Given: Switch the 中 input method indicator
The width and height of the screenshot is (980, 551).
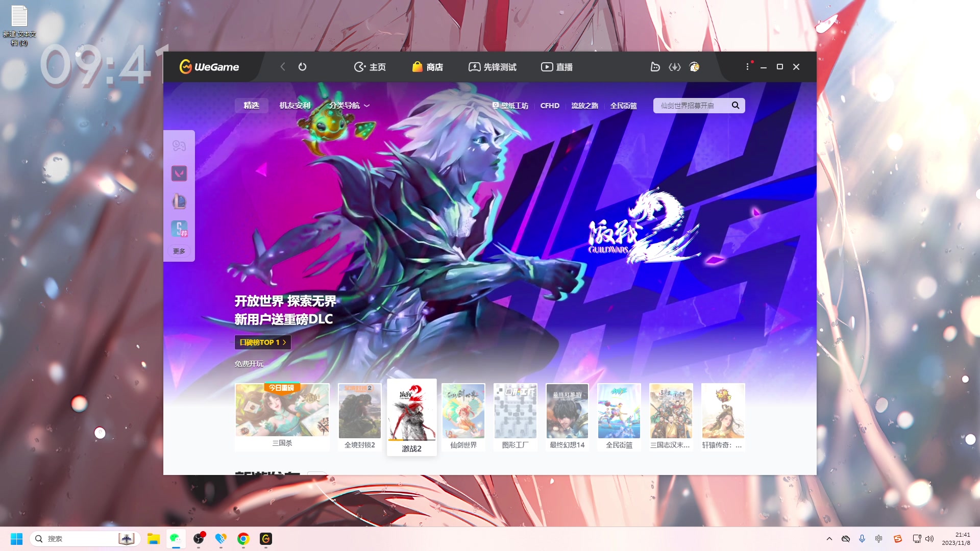Looking at the screenshot, I should pyautogui.click(x=879, y=539).
